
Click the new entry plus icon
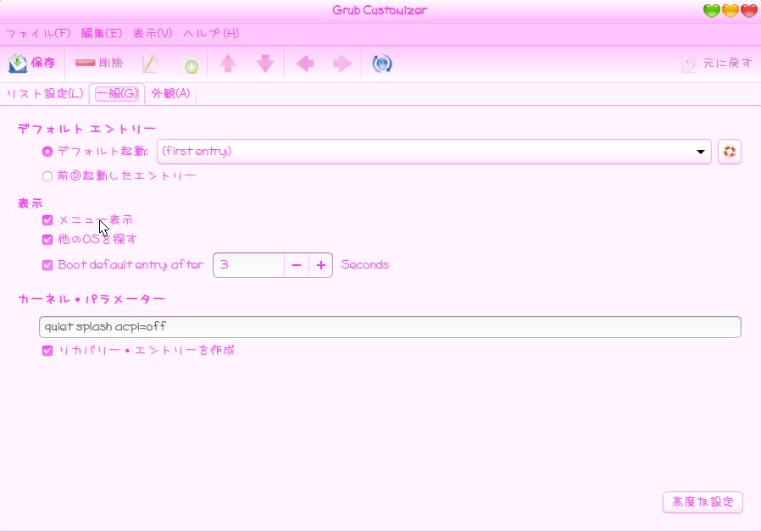click(x=190, y=64)
